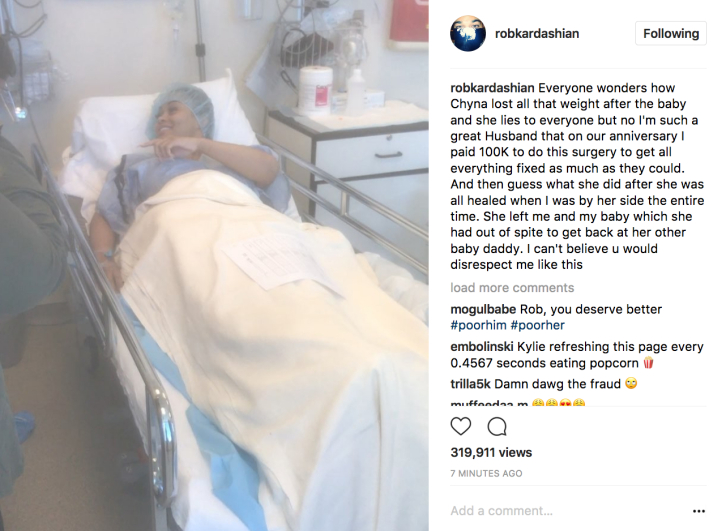Click the hospital bed video post
The image size is (726, 531).
[214, 265]
